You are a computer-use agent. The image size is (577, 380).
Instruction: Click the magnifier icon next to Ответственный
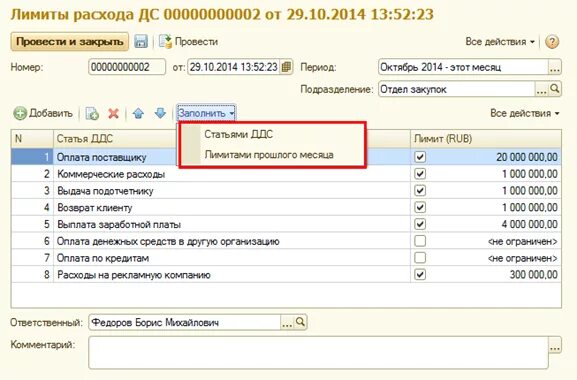click(300, 322)
